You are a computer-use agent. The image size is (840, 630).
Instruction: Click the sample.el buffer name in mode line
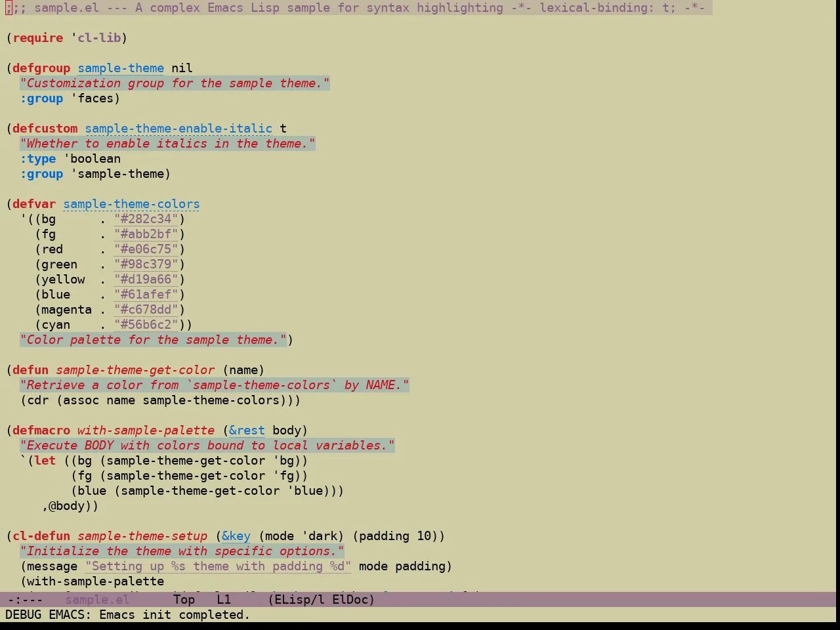point(97,599)
